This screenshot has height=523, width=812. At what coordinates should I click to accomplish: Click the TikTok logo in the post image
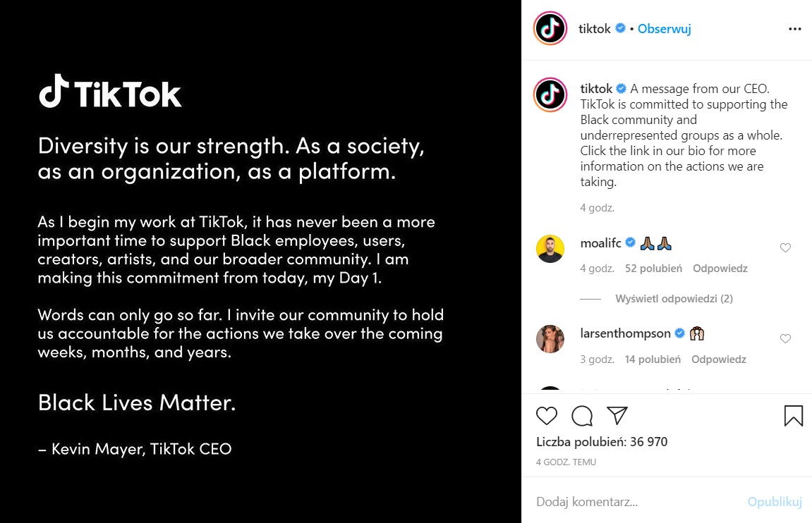coord(111,92)
